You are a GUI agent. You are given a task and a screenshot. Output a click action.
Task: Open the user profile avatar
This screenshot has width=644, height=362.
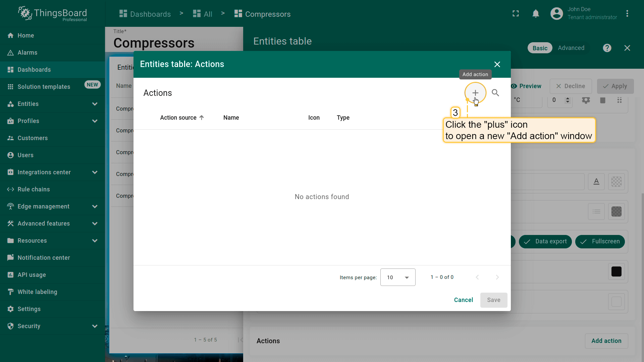click(556, 14)
